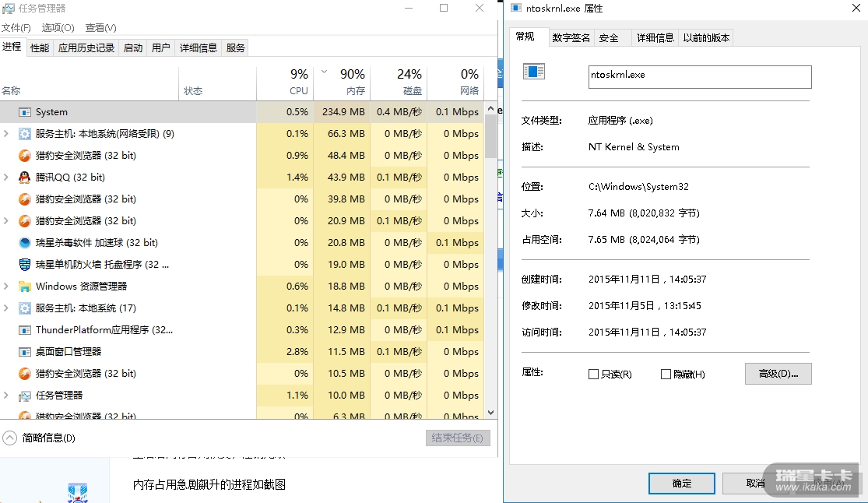The width and height of the screenshot is (868, 503).
Task: Click the 服务主机: 本地系统 (17) gear icon
Action: pyautogui.click(x=24, y=308)
